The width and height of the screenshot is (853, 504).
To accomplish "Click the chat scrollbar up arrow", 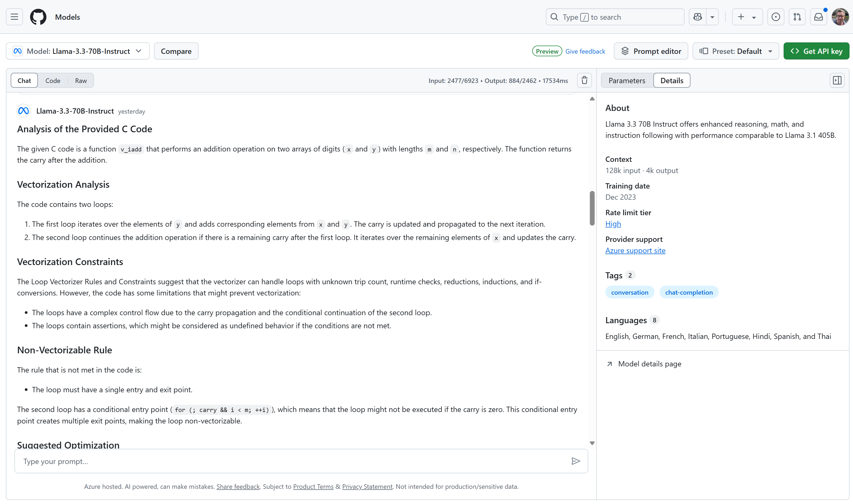I will point(592,99).
